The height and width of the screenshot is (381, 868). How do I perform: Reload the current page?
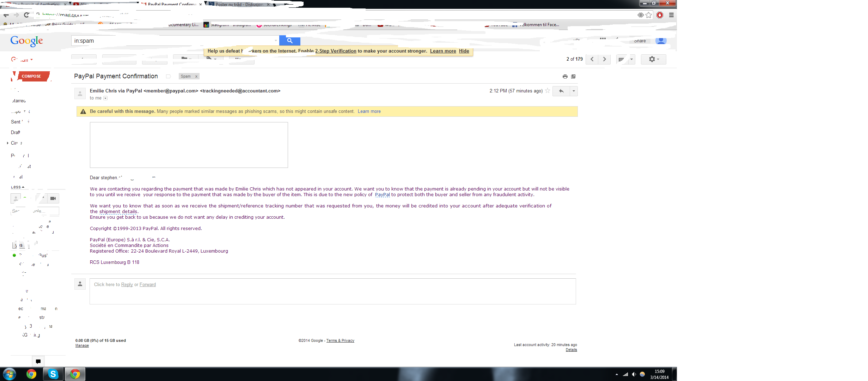pyautogui.click(x=26, y=15)
